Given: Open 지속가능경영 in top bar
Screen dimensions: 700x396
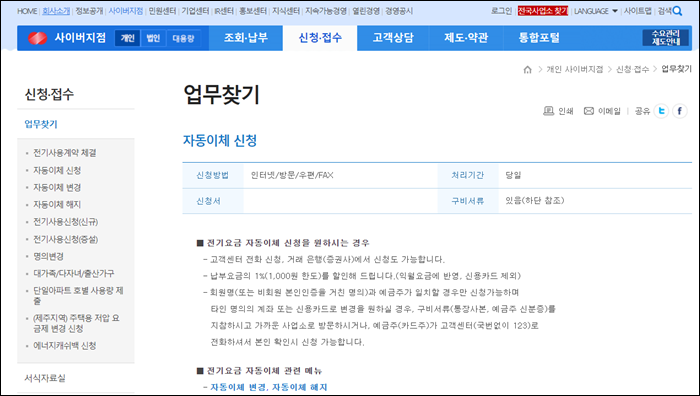Looking at the screenshot, I should click(x=326, y=11).
